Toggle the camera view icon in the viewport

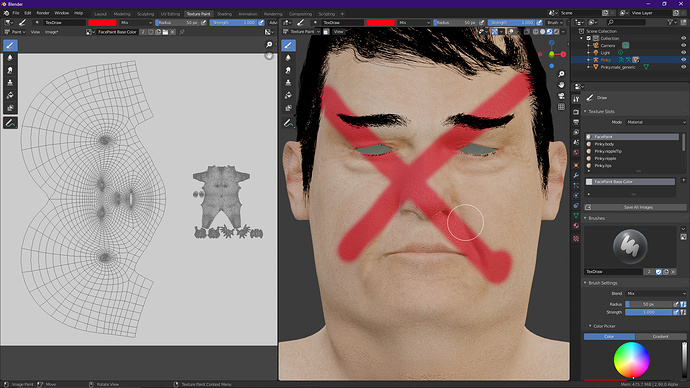[x=561, y=96]
